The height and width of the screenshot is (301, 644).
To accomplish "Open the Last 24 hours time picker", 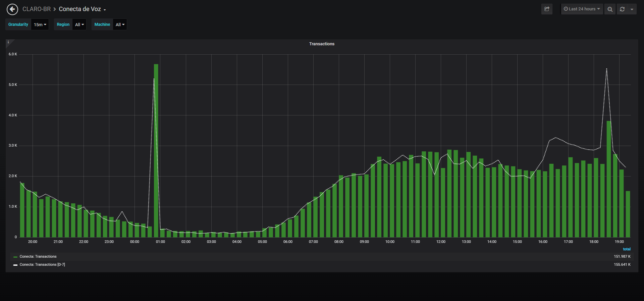I will (x=582, y=9).
